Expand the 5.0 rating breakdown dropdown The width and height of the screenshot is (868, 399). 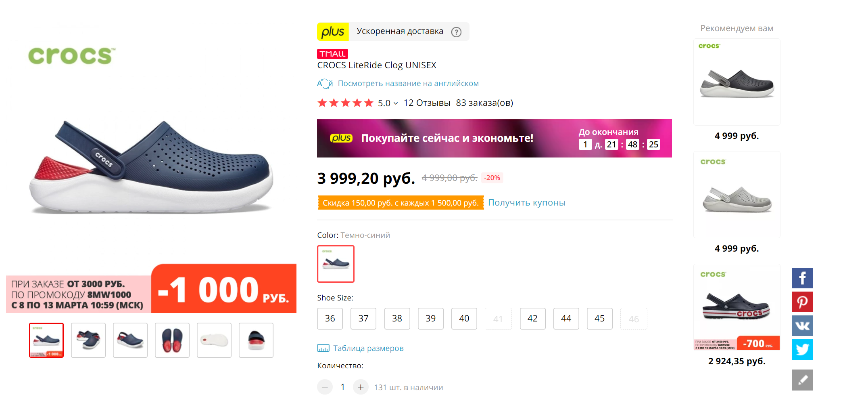396,103
